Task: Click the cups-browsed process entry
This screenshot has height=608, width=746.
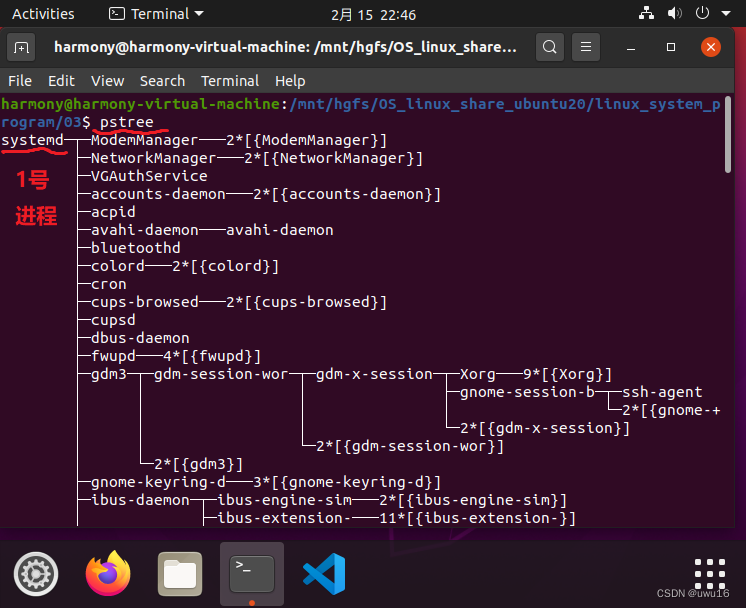Action: (x=145, y=302)
